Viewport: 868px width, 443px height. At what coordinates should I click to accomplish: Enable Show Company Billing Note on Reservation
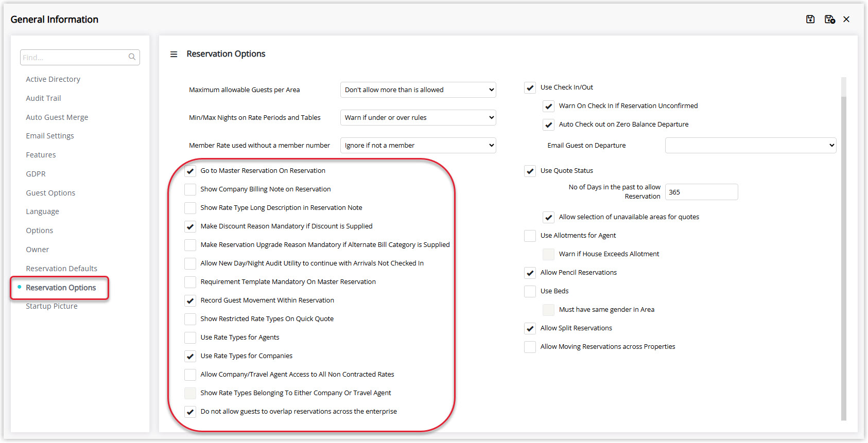click(x=190, y=189)
